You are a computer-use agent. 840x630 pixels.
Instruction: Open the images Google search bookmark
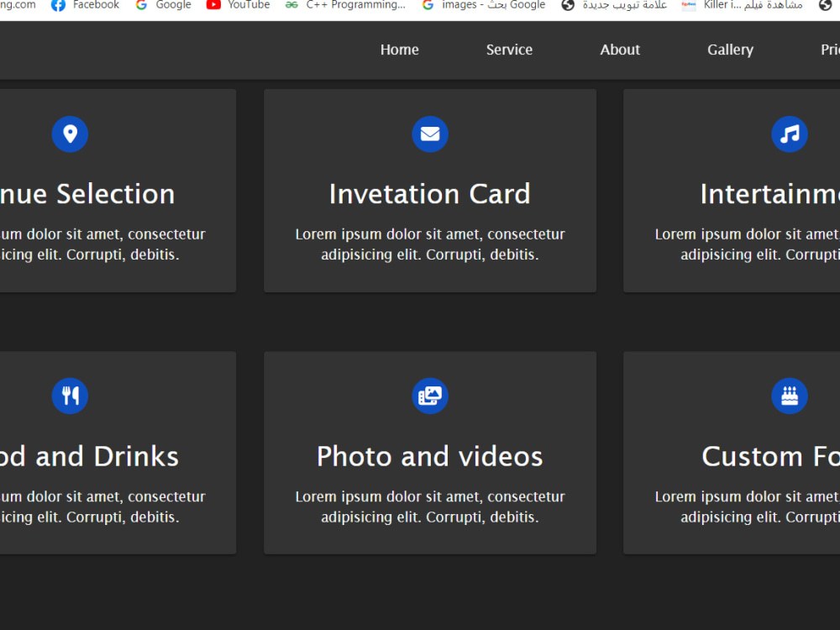coord(484,5)
